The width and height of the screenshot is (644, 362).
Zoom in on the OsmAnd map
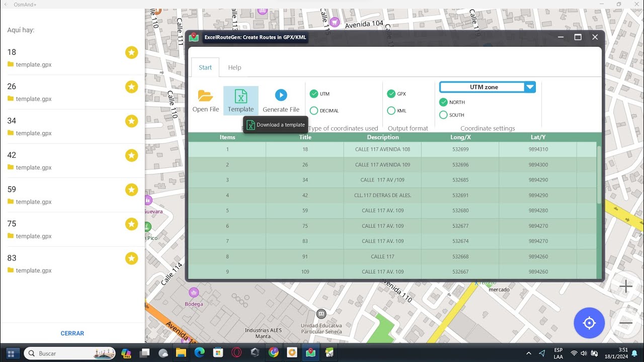pyautogui.click(x=626, y=287)
